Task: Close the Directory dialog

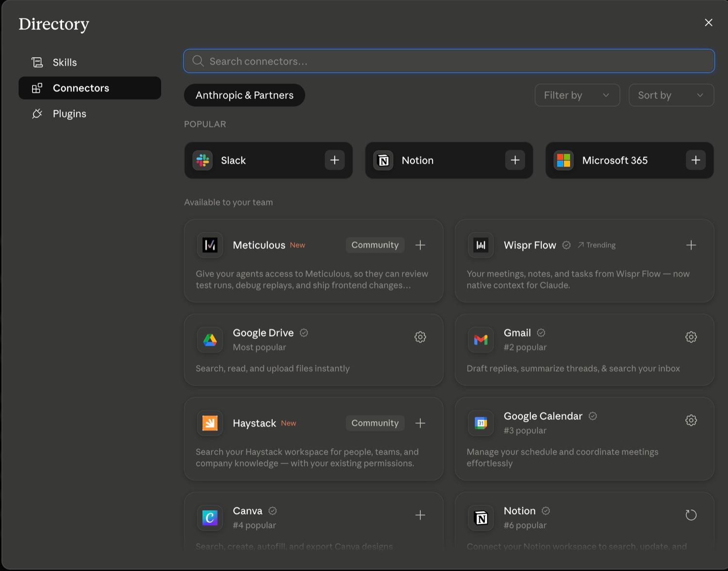Action: [x=709, y=22]
